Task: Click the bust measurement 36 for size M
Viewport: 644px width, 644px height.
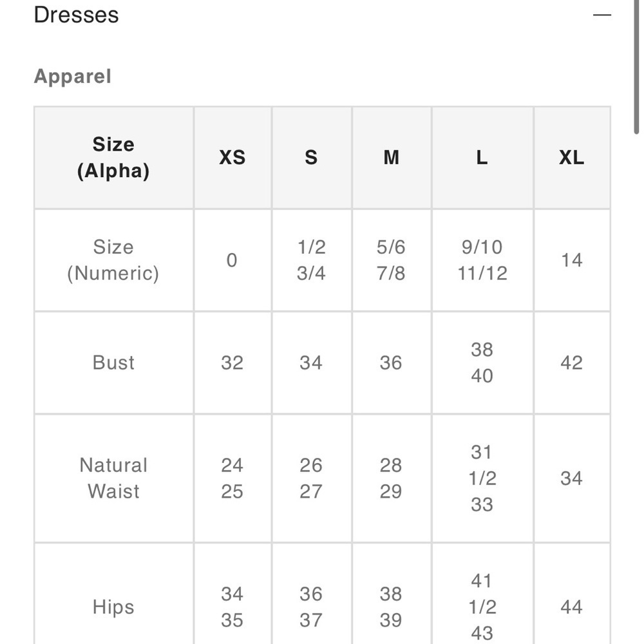Action: coord(390,363)
